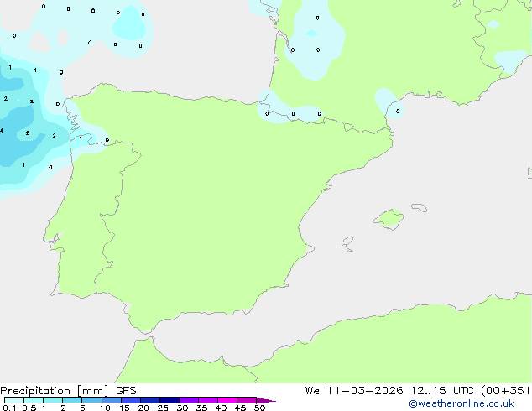Screen dimensions: 532x411
Task: Pick the palest cyan 0.1 mm legend swatch
Action: (14, 400)
